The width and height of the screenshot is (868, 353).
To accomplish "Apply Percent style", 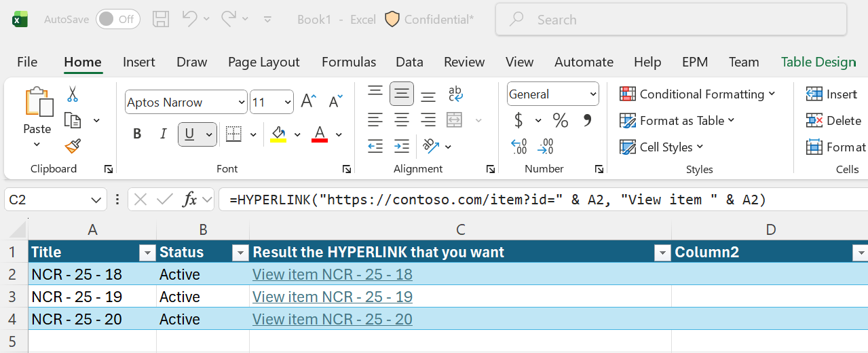I will pos(560,121).
